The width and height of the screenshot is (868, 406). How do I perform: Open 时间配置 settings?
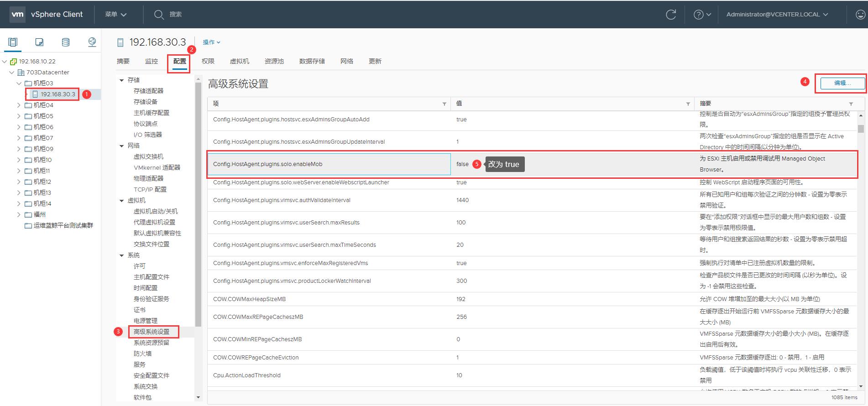[146, 288]
